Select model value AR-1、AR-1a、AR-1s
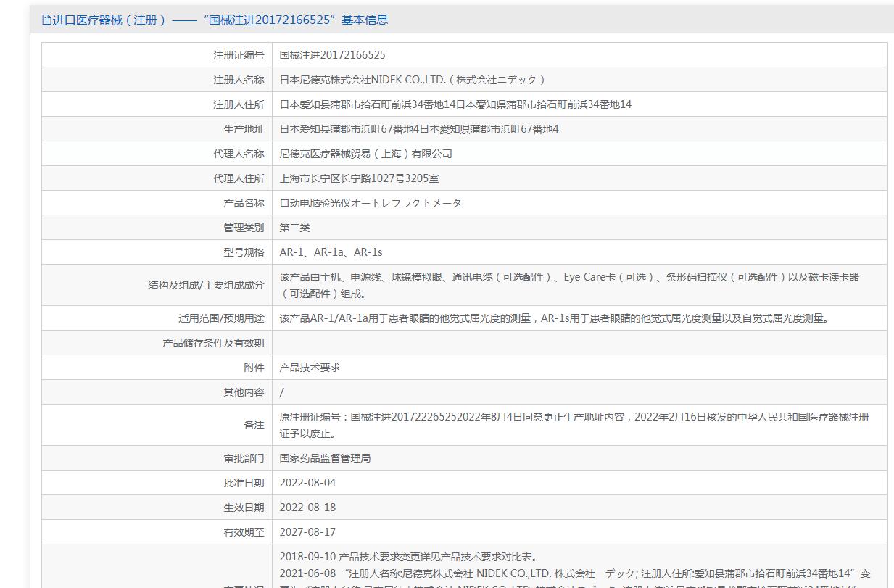The image size is (894, 588). 331,252
